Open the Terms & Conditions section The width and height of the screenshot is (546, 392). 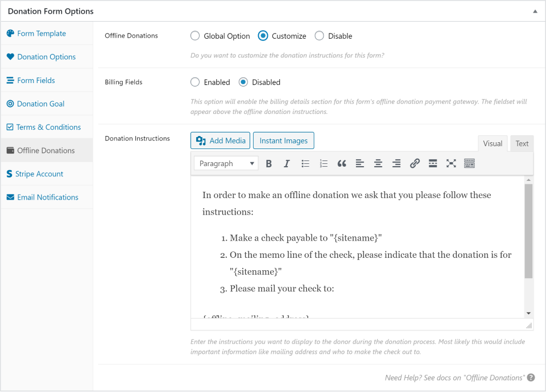pos(47,127)
